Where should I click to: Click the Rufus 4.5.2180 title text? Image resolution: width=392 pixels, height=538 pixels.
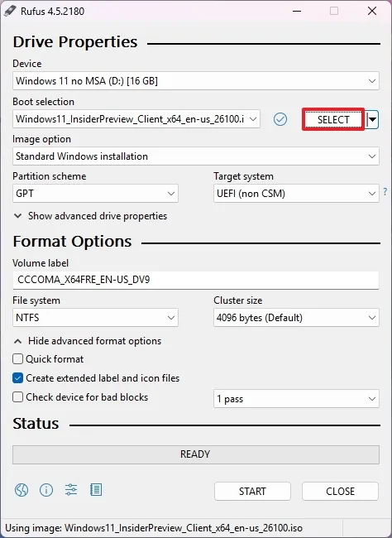[52, 12]
